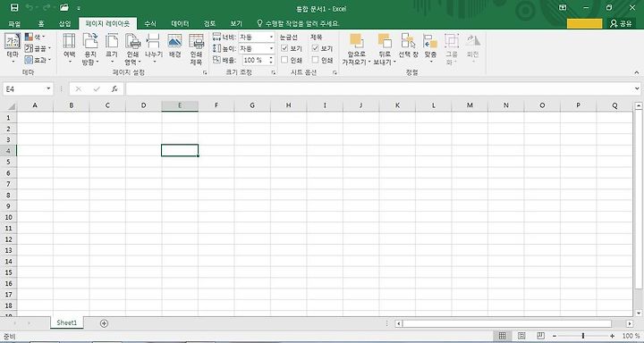Switch to Page Layout view in status bar
This screenshot has height=343, width=644.
click(x=521, y=336)
